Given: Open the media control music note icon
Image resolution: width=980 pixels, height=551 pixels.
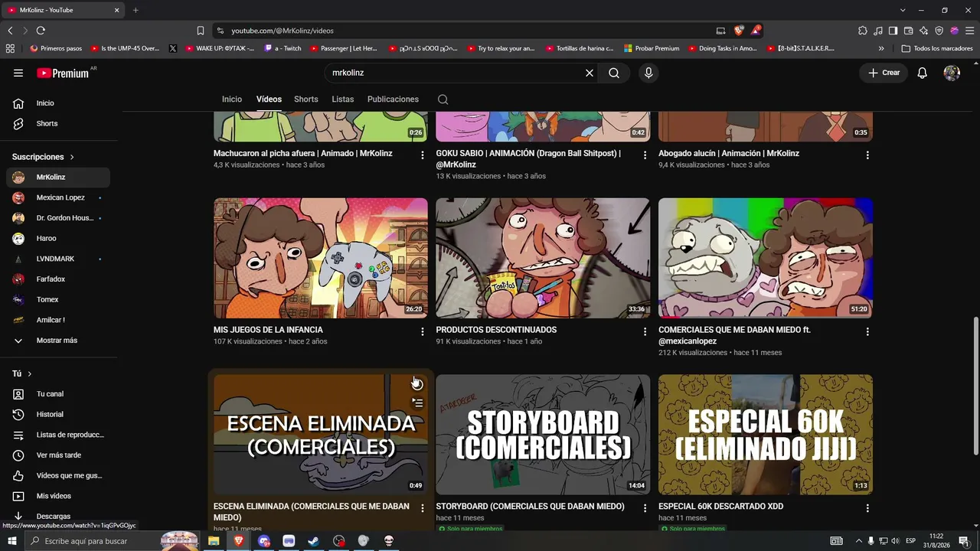Looking at the screenshot, I should pos(878,31).
